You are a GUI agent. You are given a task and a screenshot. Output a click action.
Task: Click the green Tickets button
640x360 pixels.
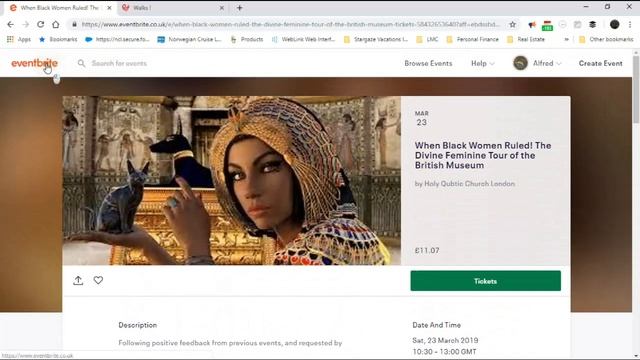click(485, 281)
